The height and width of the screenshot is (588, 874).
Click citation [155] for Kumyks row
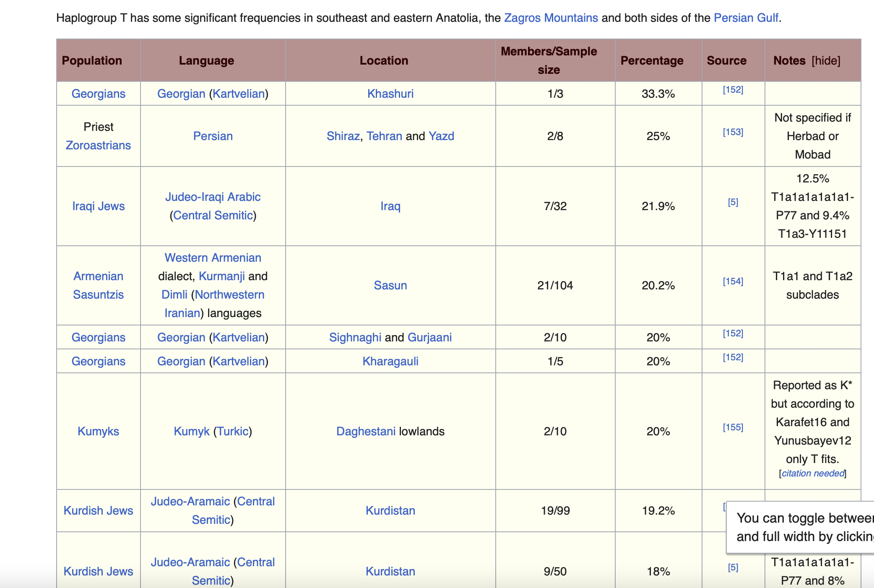(733, 427)
